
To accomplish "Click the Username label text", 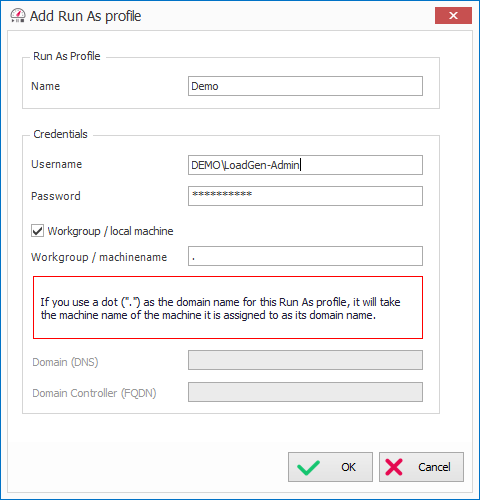I will [x=56, y=164].
